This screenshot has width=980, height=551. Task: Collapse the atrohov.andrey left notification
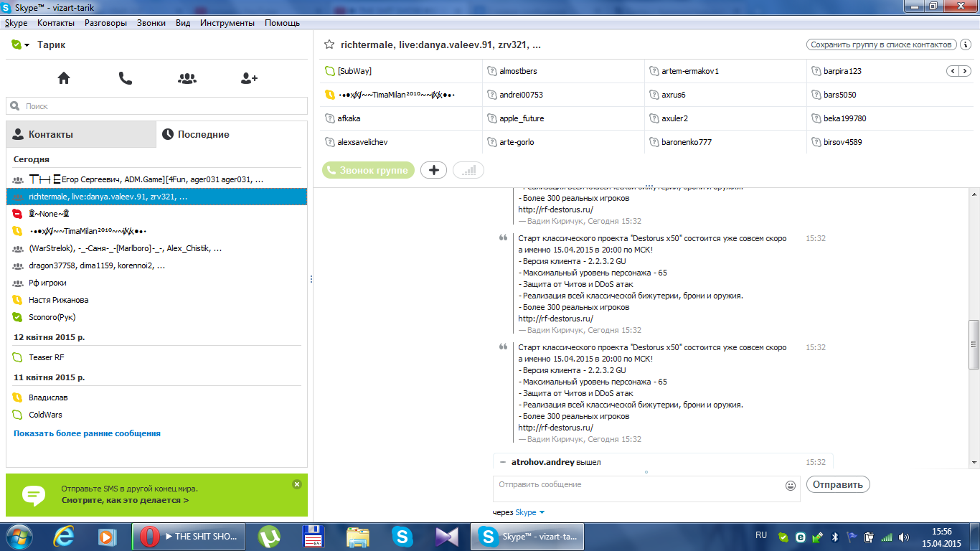(x=502, y=462)
